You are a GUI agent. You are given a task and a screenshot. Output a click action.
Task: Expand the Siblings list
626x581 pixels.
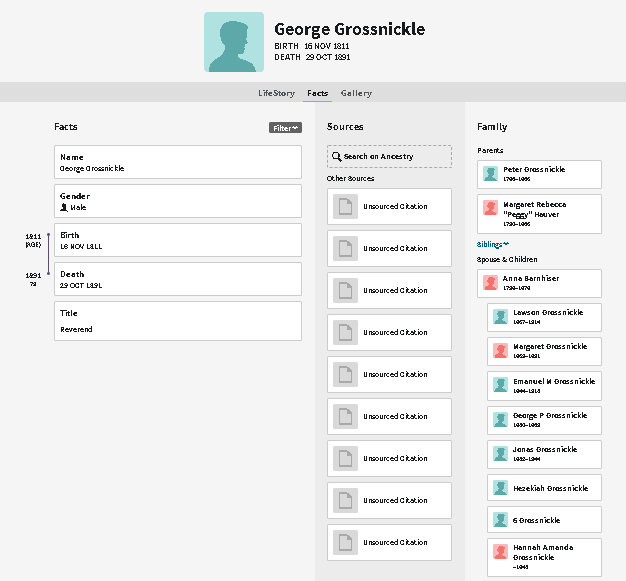494,243
